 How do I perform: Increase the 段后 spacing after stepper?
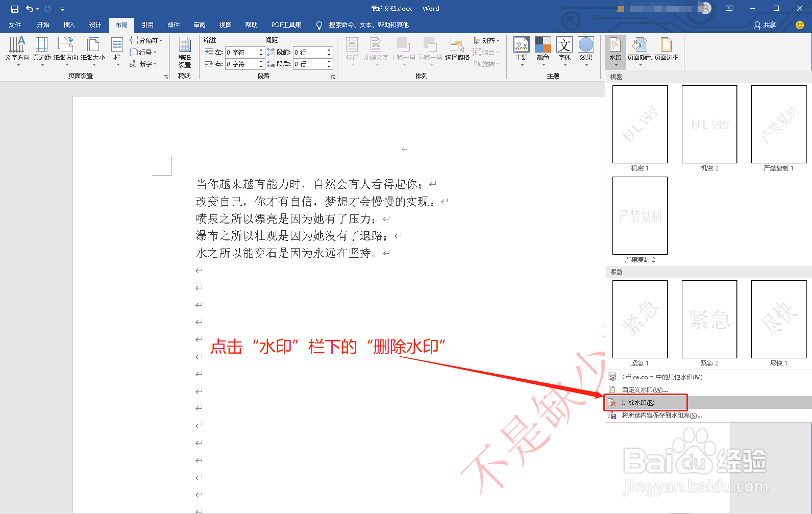pos(329,61)
